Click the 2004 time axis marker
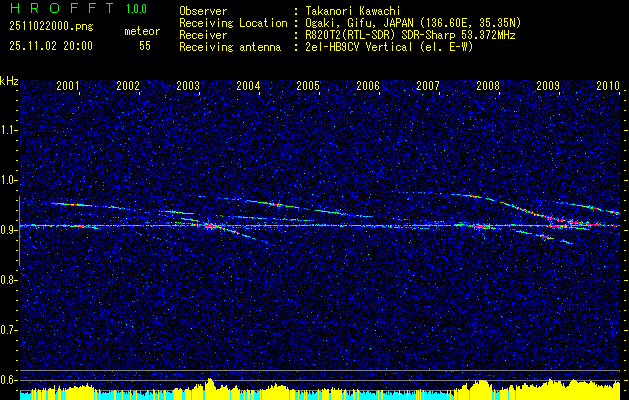Image resolution: width=629 pixels, height=400 pixels. (248, 85)
